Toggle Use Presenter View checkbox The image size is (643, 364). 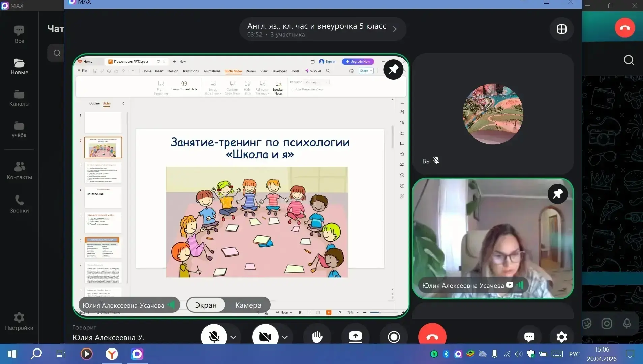(293, 89)
